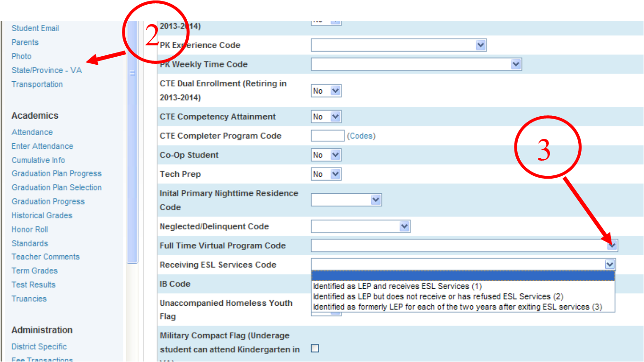Image resolution: width=644 pixels, height=362 pixels.
Task: Open Term Grades link
Action: (x=35, y=271)
